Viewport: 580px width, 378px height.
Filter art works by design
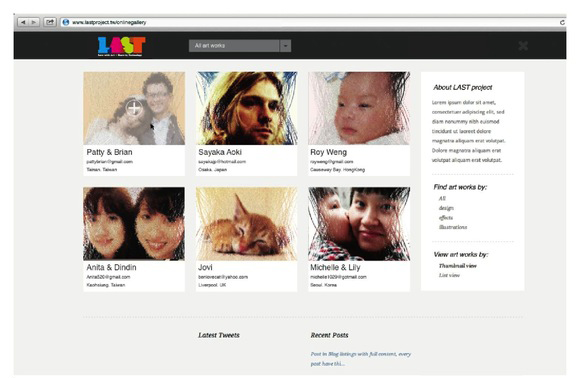pyautogui.click(x=446, y=208)
